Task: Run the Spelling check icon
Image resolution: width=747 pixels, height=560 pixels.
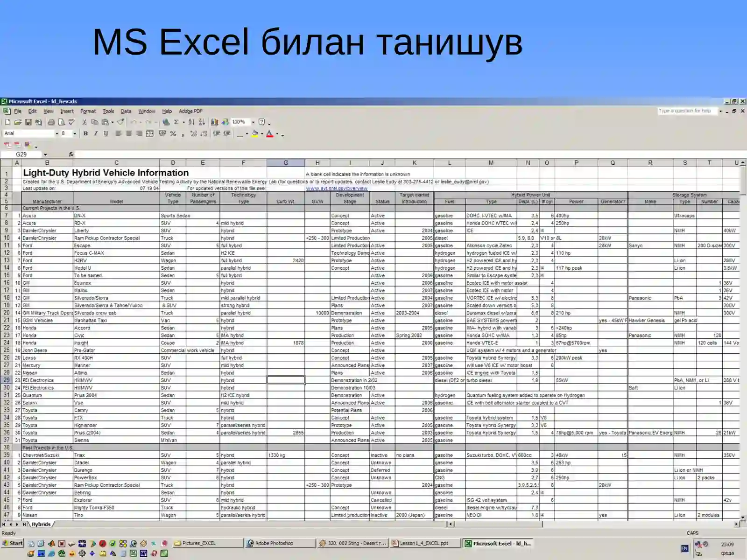Action: [x=71, y=122]
